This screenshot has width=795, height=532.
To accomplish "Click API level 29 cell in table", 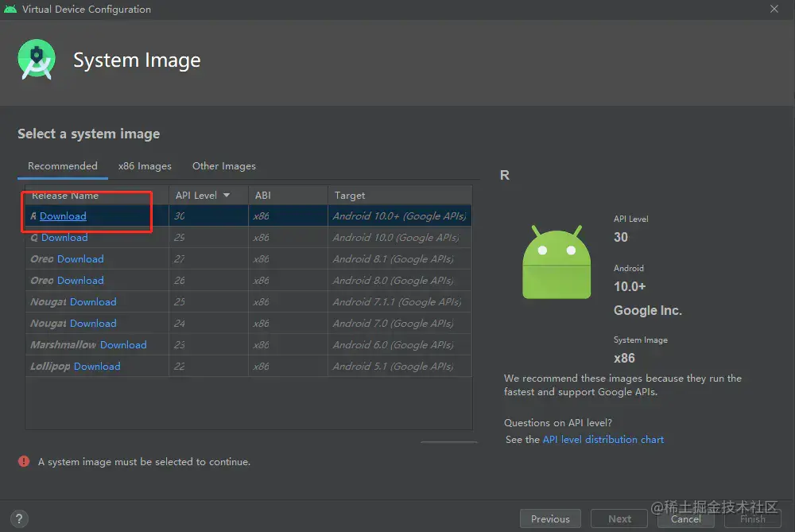I will tap(208, 237).
